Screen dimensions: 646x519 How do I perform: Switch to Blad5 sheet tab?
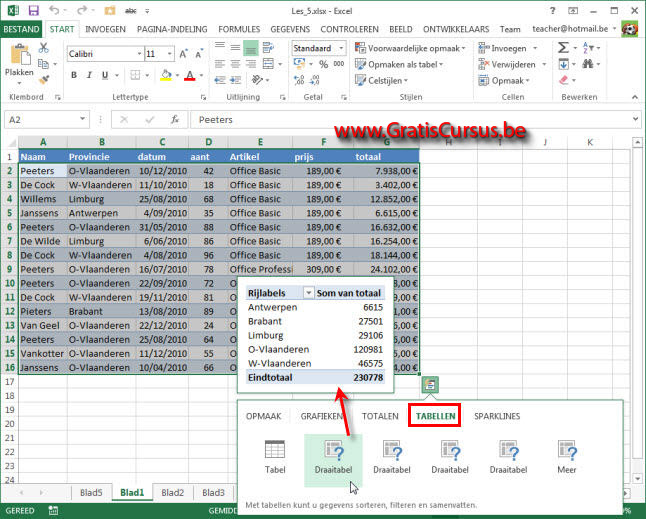(91, 493)
